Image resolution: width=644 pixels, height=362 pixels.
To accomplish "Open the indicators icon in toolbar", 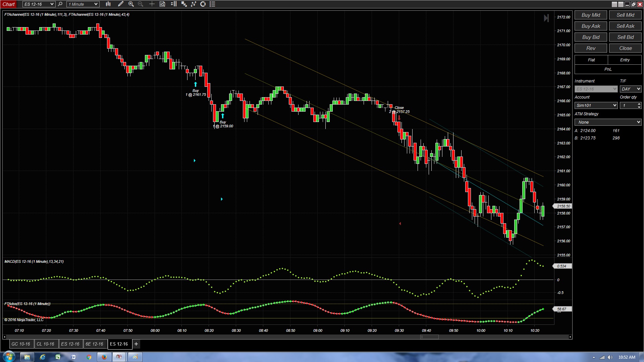I will [x=194, y=4].
